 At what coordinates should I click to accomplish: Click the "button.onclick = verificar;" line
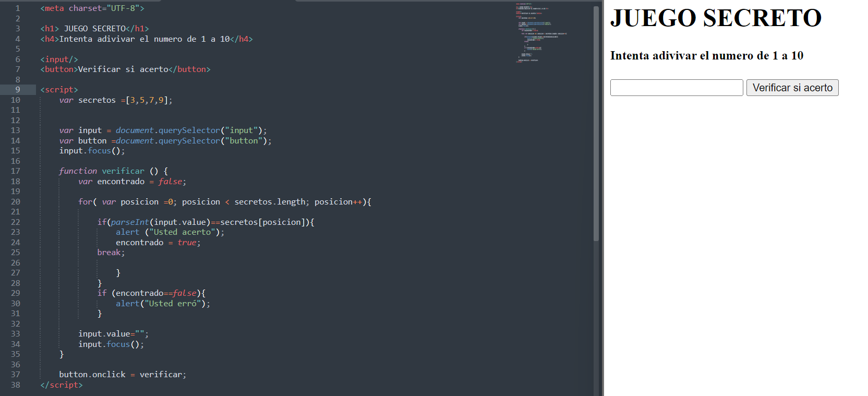click(x=123, y=375)
